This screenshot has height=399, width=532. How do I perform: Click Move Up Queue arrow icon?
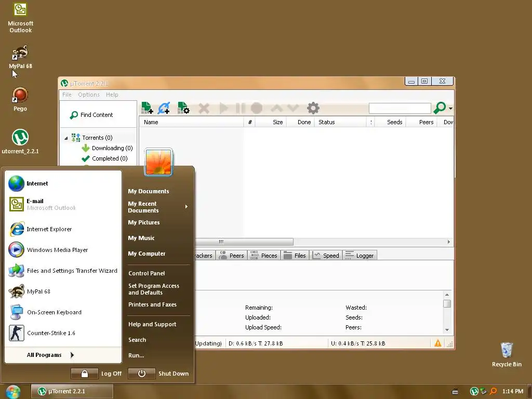(277, 108)
